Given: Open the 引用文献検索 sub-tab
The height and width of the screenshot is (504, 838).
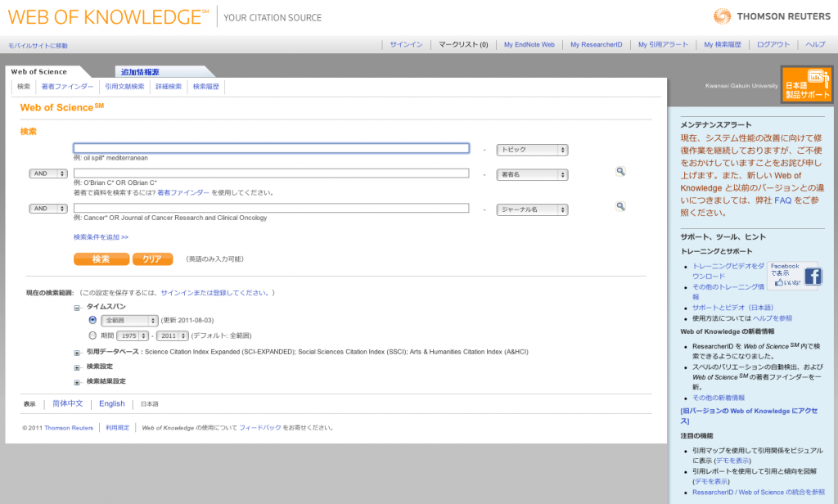Looking at the screenshot, I should [x=124, y=87].
